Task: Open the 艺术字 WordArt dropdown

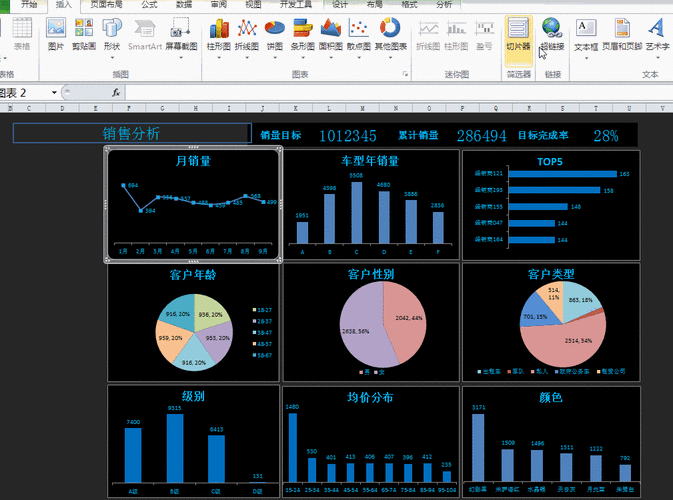Action: 658,58
